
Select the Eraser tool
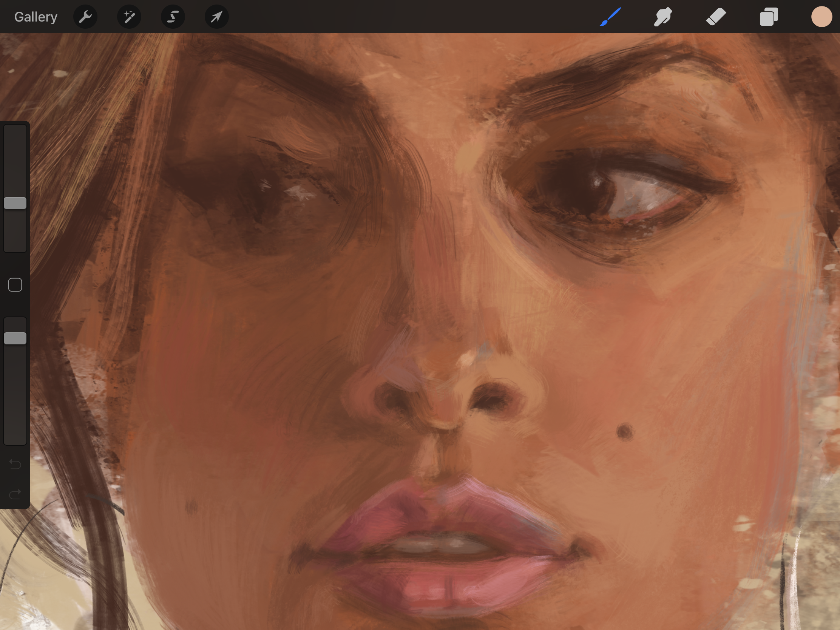click(716, 17)
